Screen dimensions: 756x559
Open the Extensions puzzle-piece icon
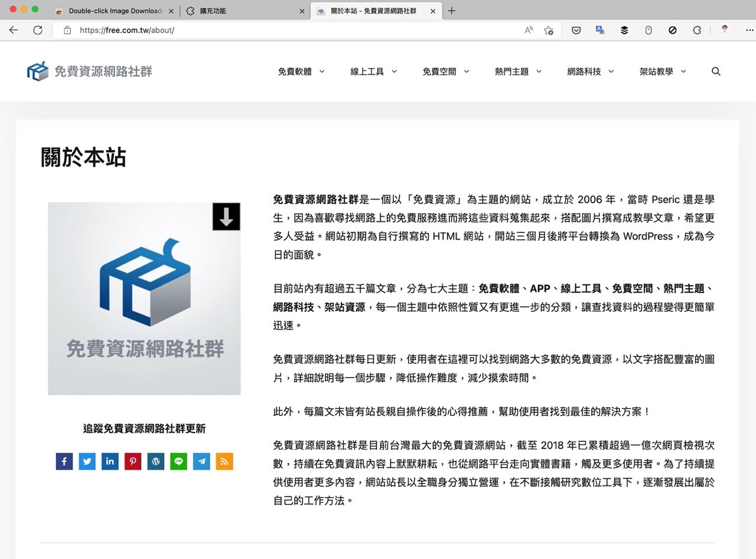tap(697, 30)
